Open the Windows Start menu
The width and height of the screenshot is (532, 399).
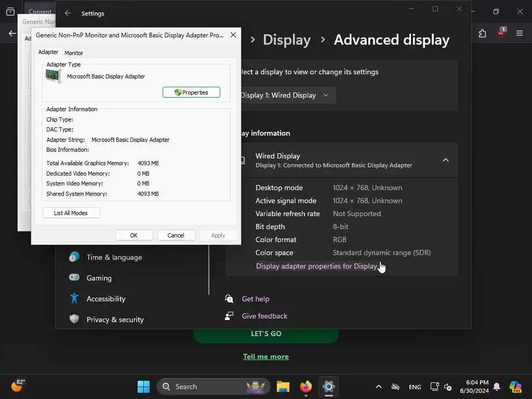(x=143, y=387)
